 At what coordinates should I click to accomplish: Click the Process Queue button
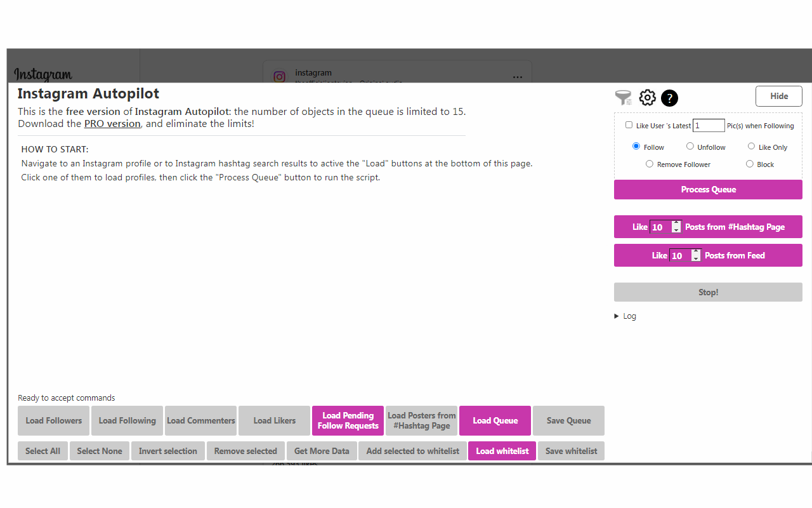(x=708, y=190)
